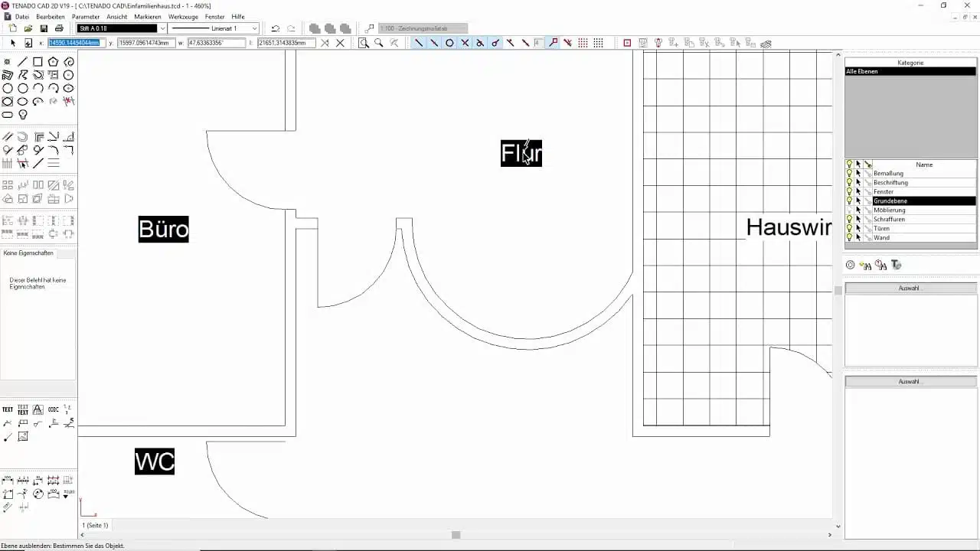Select the polygon drawing tool
This screenshot has height=551, width=980.
pyautogui.click(x=53, y=62)
